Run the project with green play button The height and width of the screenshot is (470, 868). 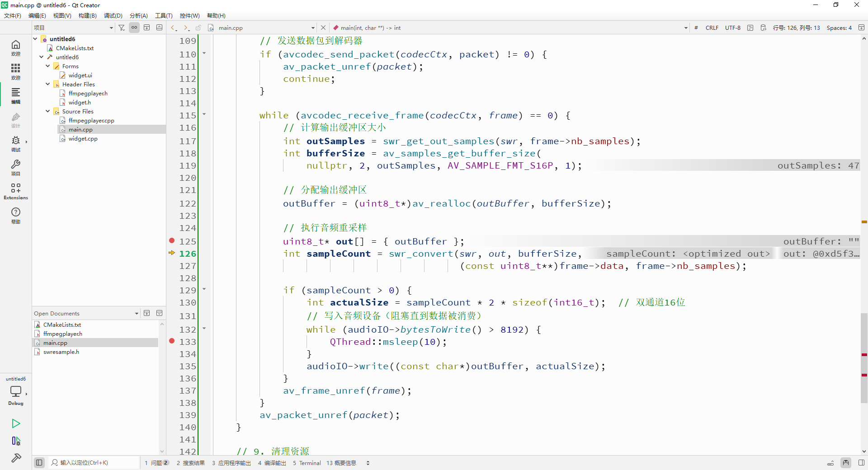pos(16,423)
